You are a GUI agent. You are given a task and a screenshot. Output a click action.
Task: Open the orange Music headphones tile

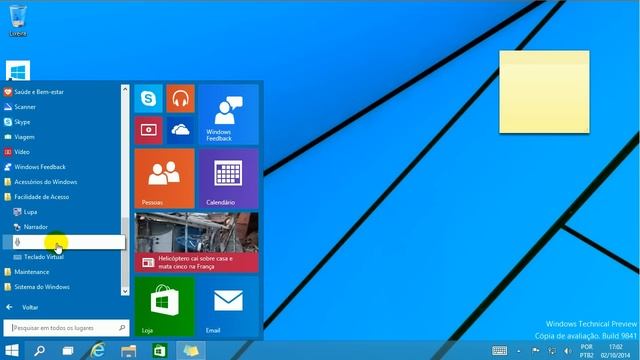tap(180, 98)
